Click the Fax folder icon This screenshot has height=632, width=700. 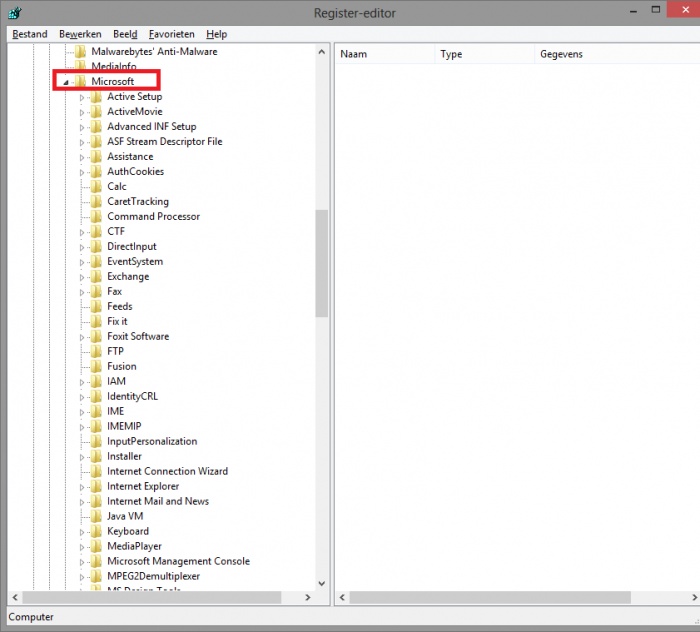coord(96,291)
